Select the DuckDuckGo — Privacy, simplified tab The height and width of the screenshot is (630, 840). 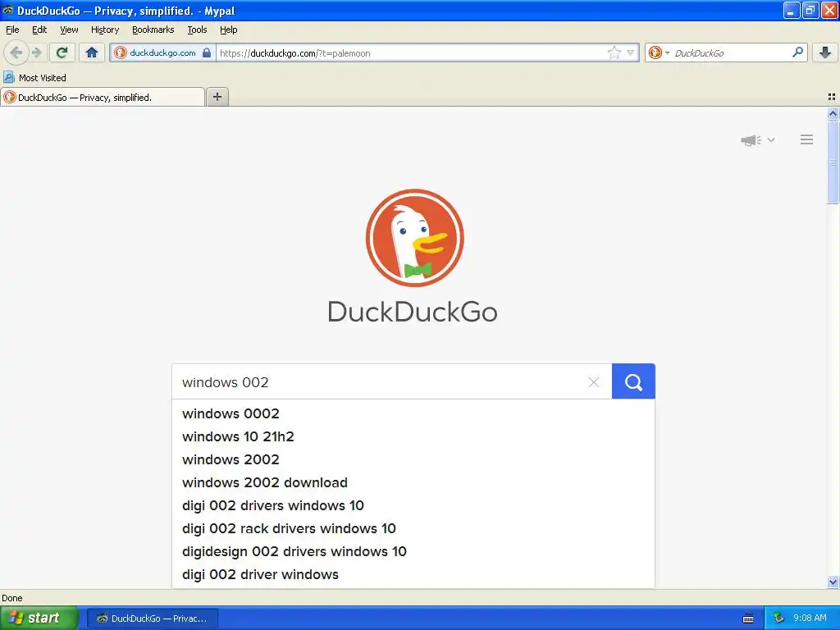(x=103, y=97)
